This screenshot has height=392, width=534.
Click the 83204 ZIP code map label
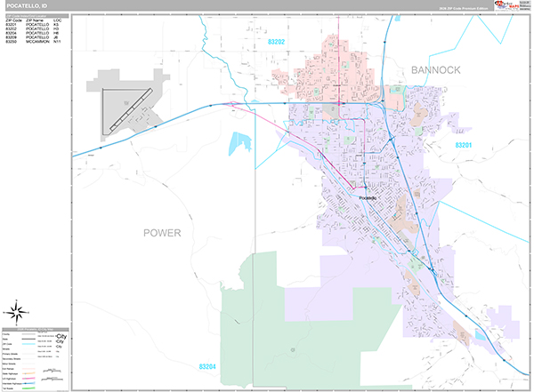[x=208, y=366]
